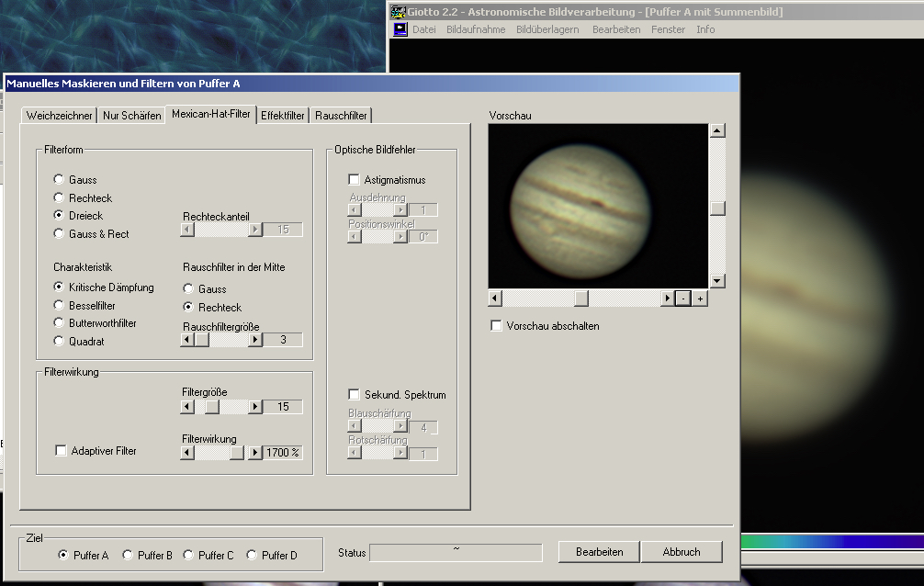Choose Kritische Dämpfung characteristic
This screenshot has width=924, height=586.
[104, 287]
